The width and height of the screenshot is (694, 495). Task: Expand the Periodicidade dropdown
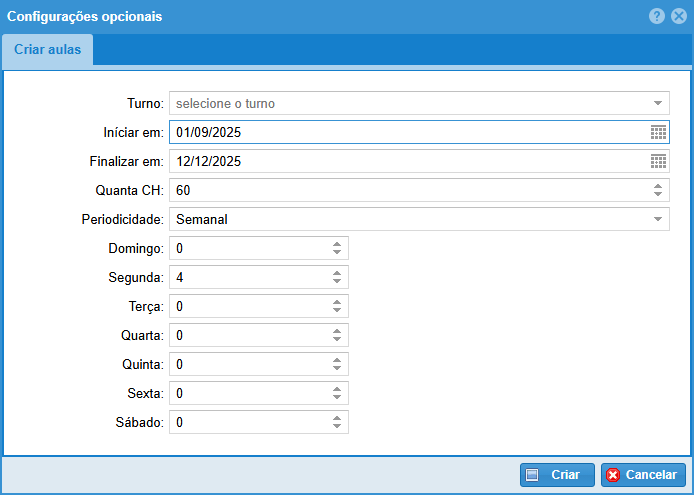coord(658,219)
